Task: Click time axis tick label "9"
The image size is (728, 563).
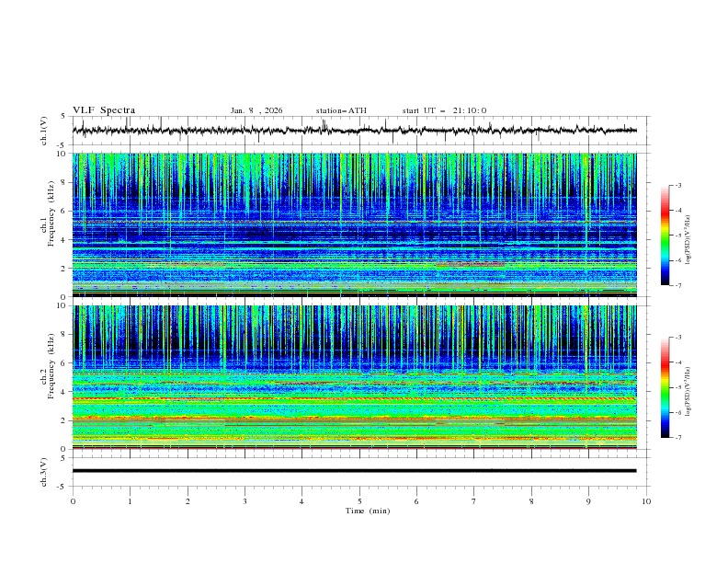Action: 588,501
